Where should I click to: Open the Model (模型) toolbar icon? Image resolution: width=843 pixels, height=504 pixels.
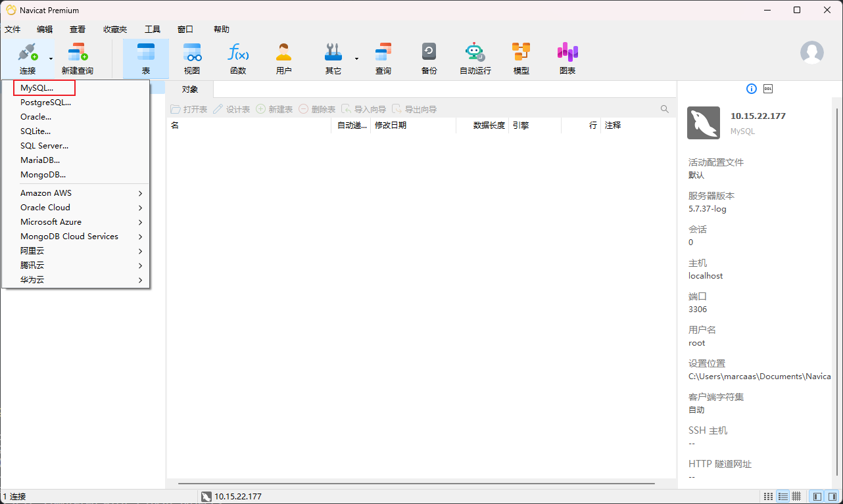tap(521, 53)
